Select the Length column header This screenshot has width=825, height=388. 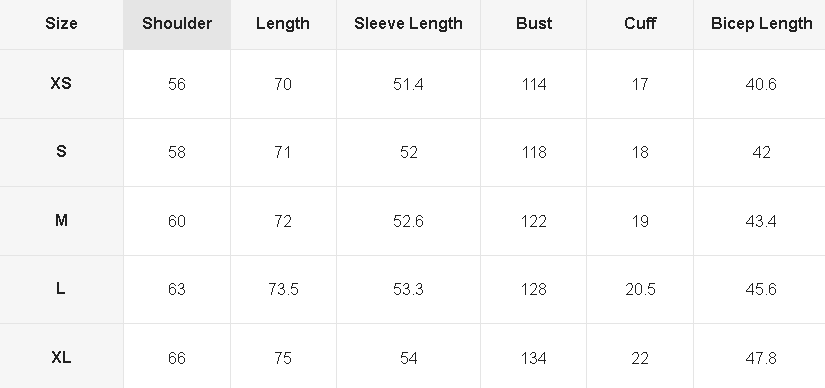pyautogui.click(x=283, y=24)
